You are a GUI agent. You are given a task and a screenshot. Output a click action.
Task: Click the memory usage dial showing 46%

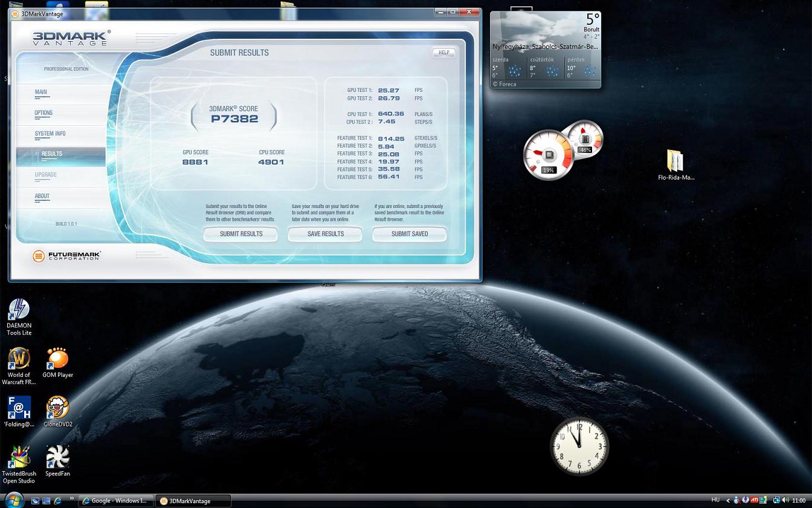[585, 138]
